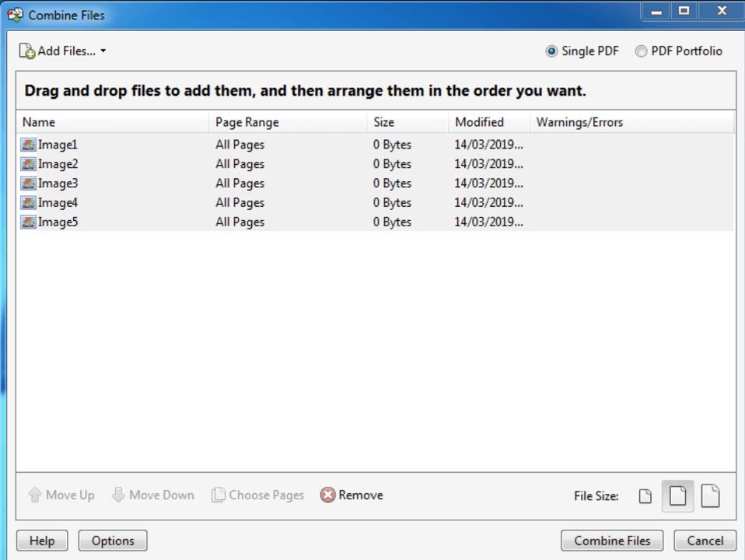
Task: Click the Image1 file thumbnail icon
Action: click(x=27, y=145)
